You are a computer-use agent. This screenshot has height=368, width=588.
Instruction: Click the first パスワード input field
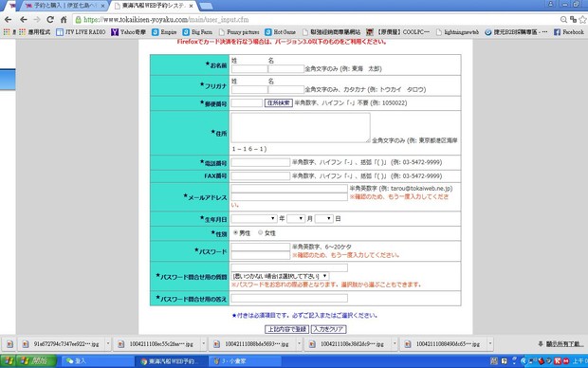point(261,247)
